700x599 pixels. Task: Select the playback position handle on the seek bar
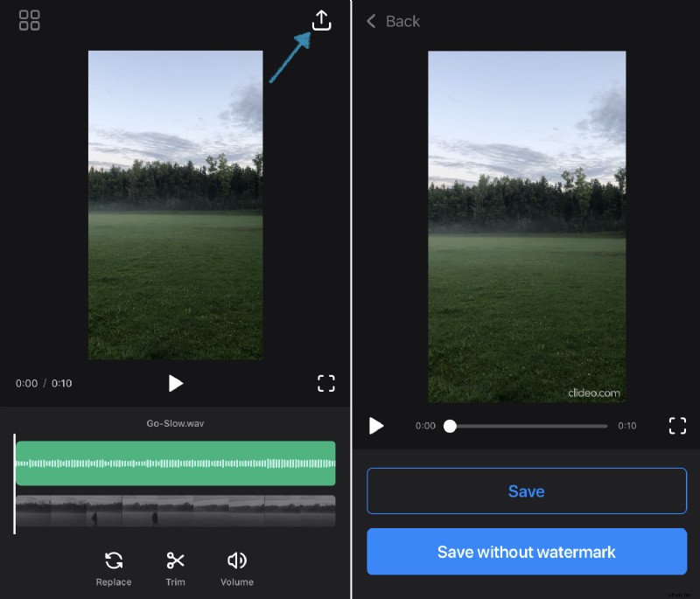450,426
